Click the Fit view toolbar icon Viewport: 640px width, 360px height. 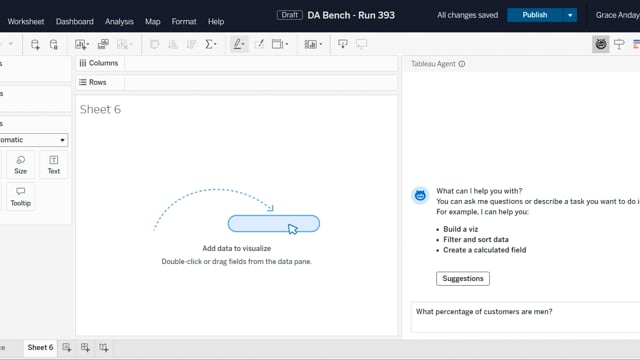pos(311,44)
